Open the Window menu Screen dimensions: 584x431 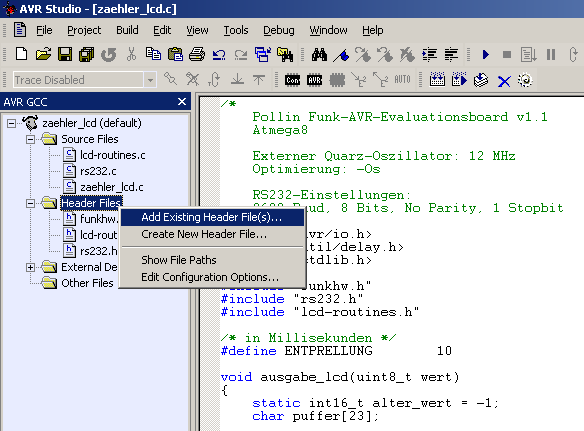(x=328, y=30)
